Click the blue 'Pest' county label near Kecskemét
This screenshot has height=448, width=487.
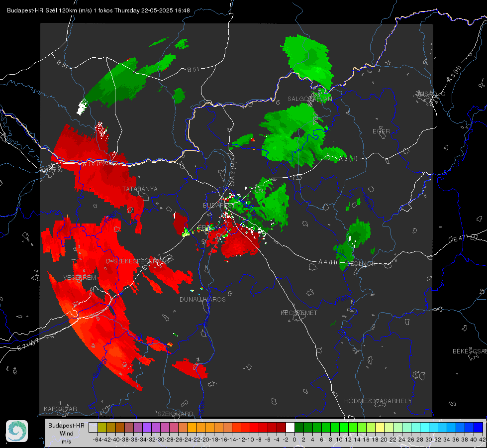tap(343, 299)
